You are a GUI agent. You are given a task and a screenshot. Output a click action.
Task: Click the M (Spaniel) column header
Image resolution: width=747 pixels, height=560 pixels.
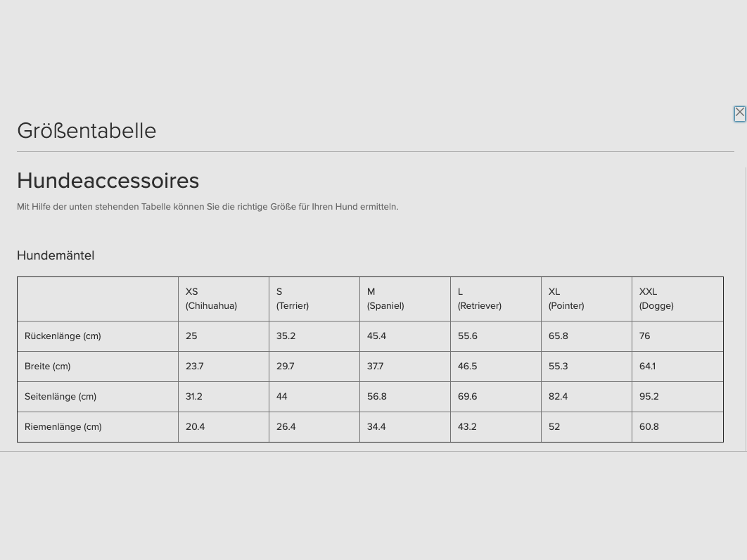[385, 298]
